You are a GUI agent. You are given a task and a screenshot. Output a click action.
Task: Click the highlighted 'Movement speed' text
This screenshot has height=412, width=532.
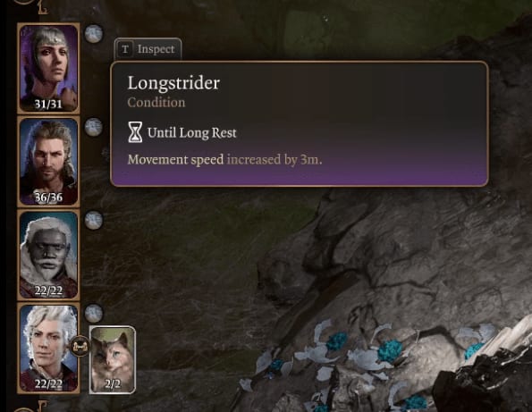175,159
